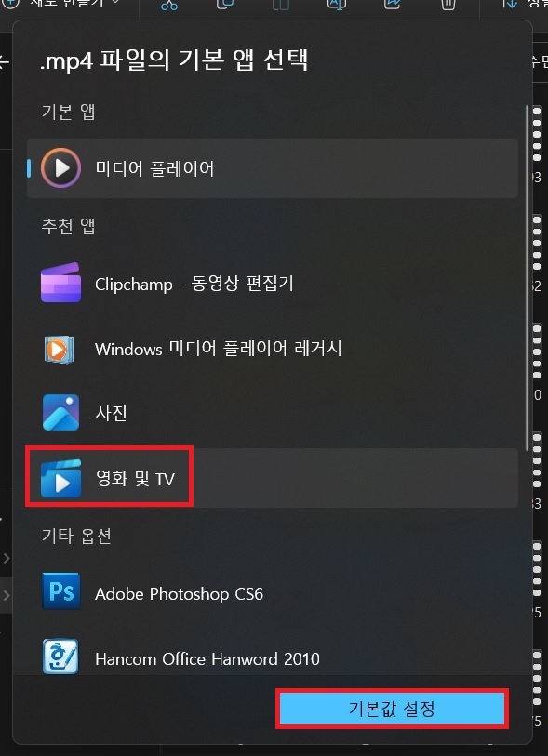The image size is (548, 756).
Task: Select the 사진 app entry
Action: coord(273,413)
